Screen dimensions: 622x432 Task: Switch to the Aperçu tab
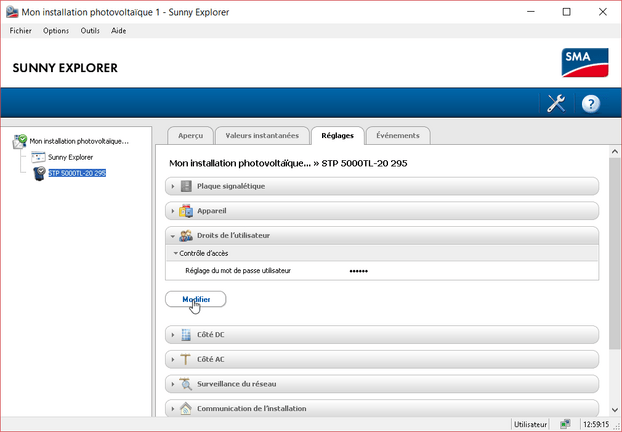pyautogui.click(x=190, y=135)
